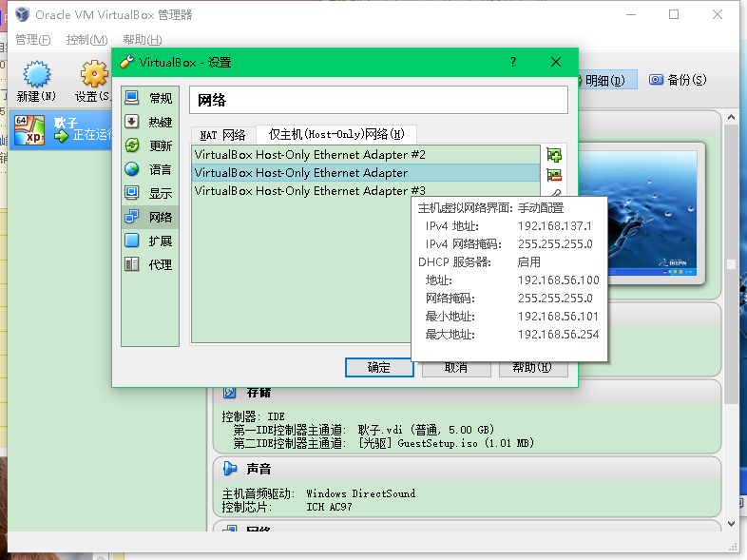Open the 管理(F) menu
Viewport: 747px width, 560px height.
pyautogui.click(x=33, y=40)
